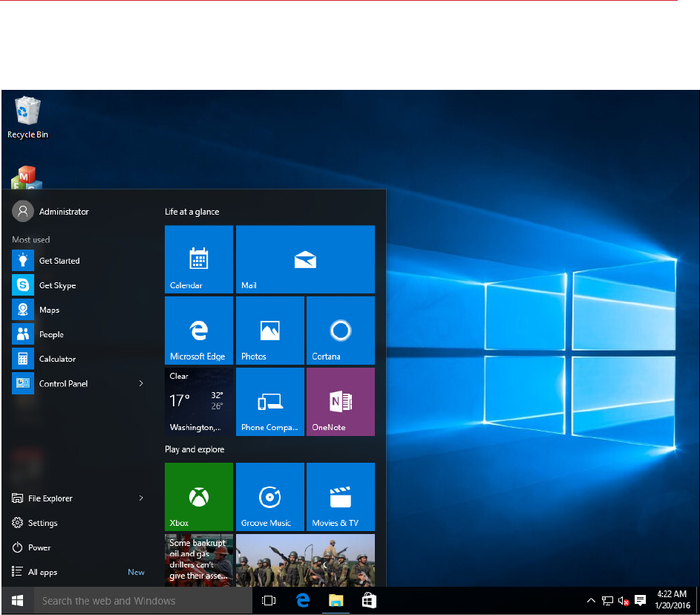
Task: Open the Recycle Bin desktop icon
Action: coord(27,117)
